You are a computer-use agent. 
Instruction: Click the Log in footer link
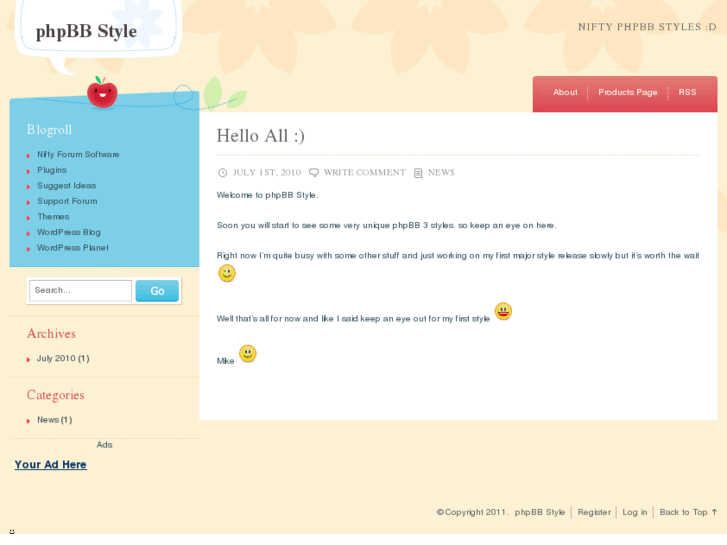635,512
